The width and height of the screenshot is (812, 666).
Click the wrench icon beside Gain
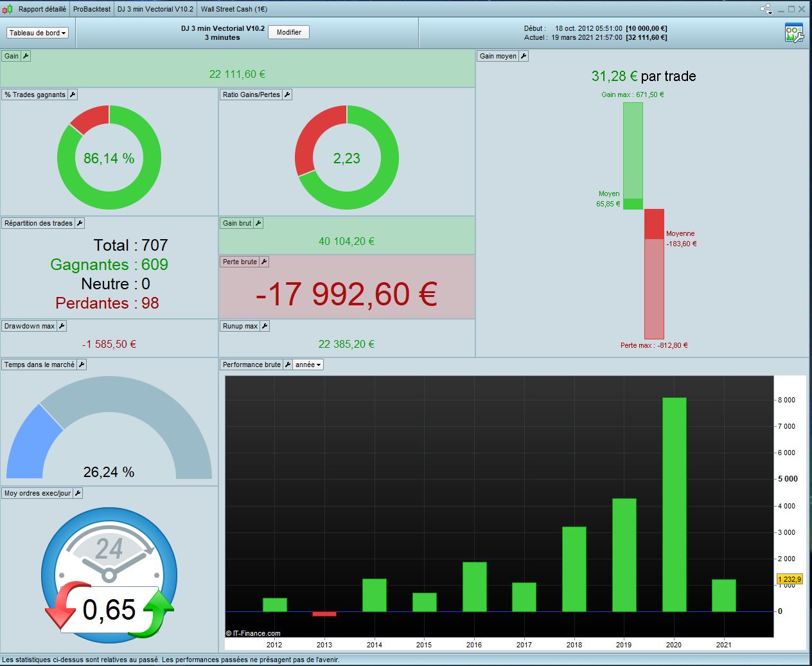pos(26,56)
